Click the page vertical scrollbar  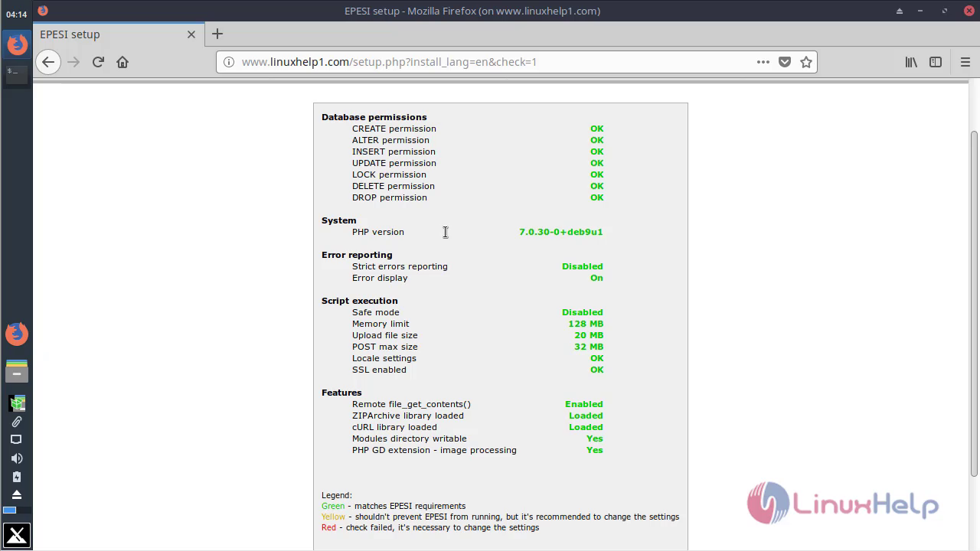coord(974,303)
